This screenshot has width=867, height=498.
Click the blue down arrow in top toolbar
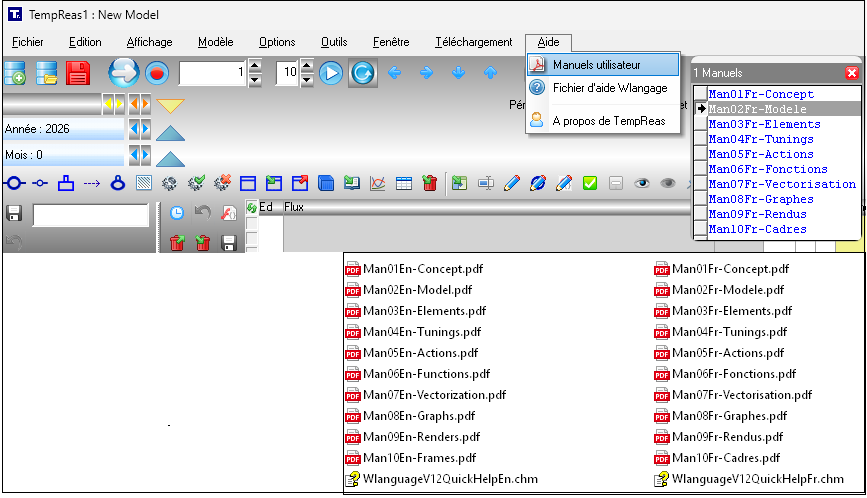tap(458, 72)
